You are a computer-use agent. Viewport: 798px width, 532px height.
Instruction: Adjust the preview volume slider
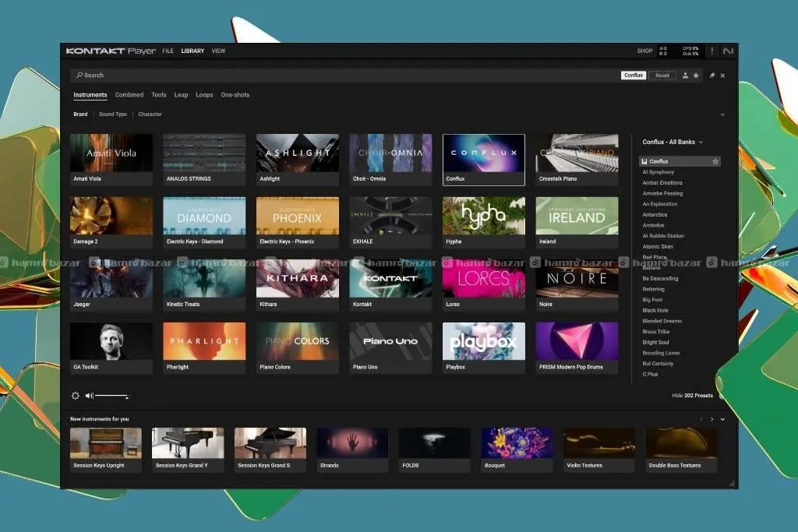tap(112, 396)
